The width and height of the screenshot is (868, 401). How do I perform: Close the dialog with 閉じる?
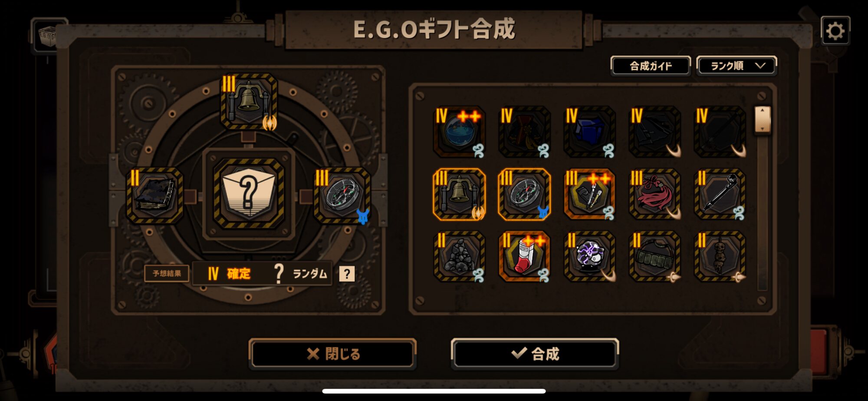coord(333,354)
